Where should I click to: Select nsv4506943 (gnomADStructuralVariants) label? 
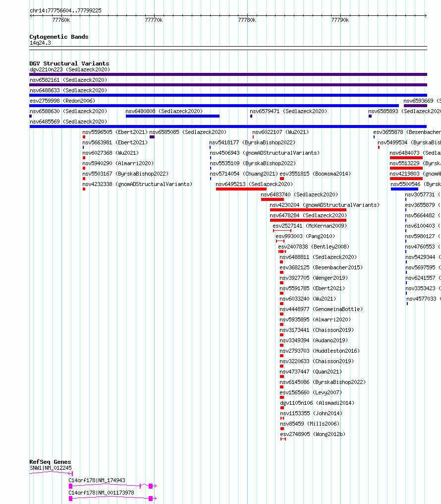pyautogui.click(x=265, y=153)
